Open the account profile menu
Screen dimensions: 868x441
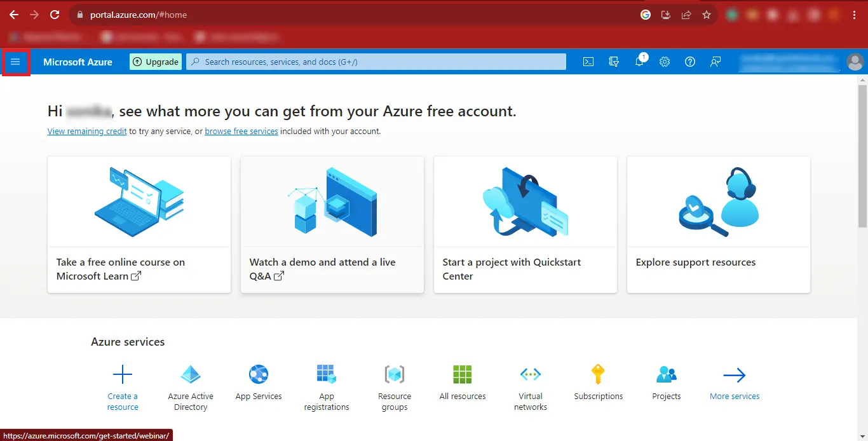tap(855, 62)
